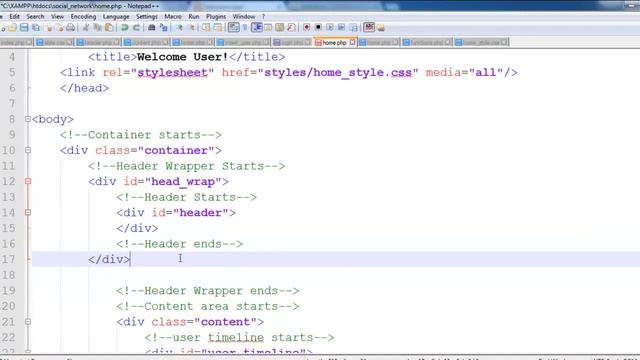Stop macro recording with the black square
This screenshot has height=360, width=640.
318,27
